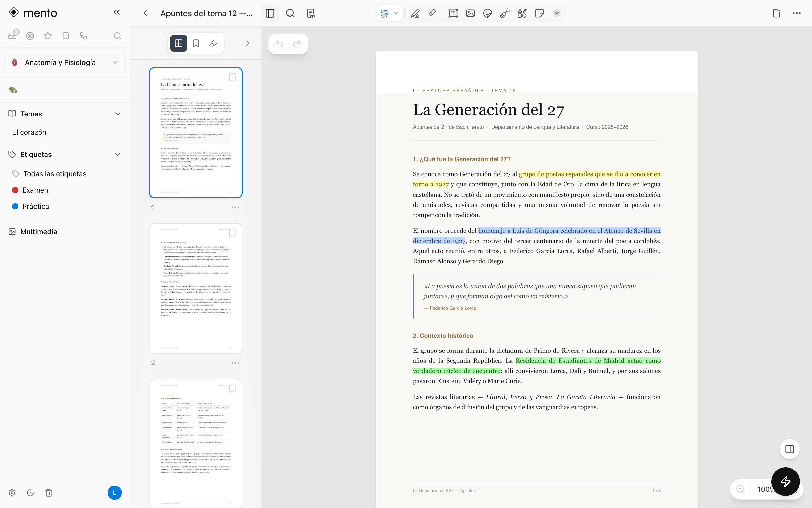Toggle the split view button bottom right
Screen dimensions: 812x508
tap(789, 449)
